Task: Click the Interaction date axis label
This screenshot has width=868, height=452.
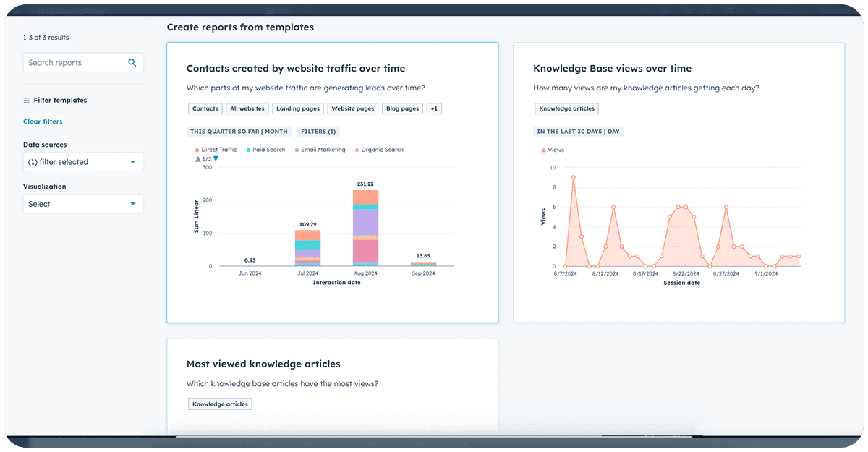Action: (x=336, y=283)
